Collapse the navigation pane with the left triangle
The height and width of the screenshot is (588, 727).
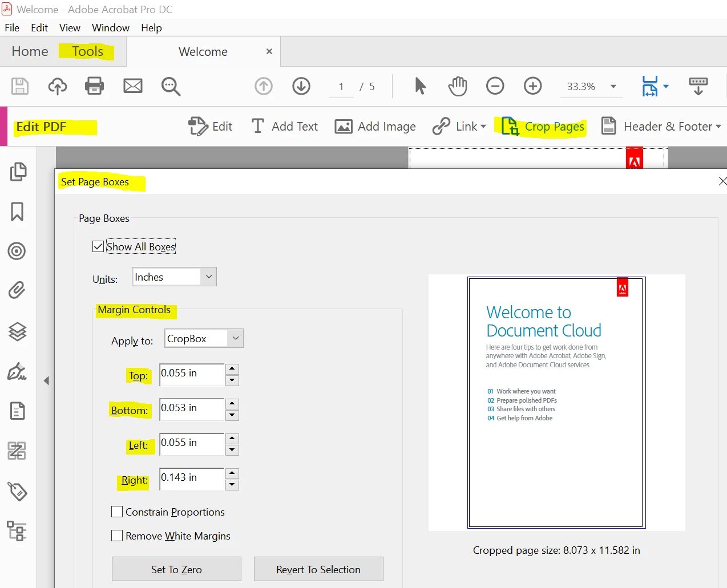pyautogui.click(x=46, y=380)
